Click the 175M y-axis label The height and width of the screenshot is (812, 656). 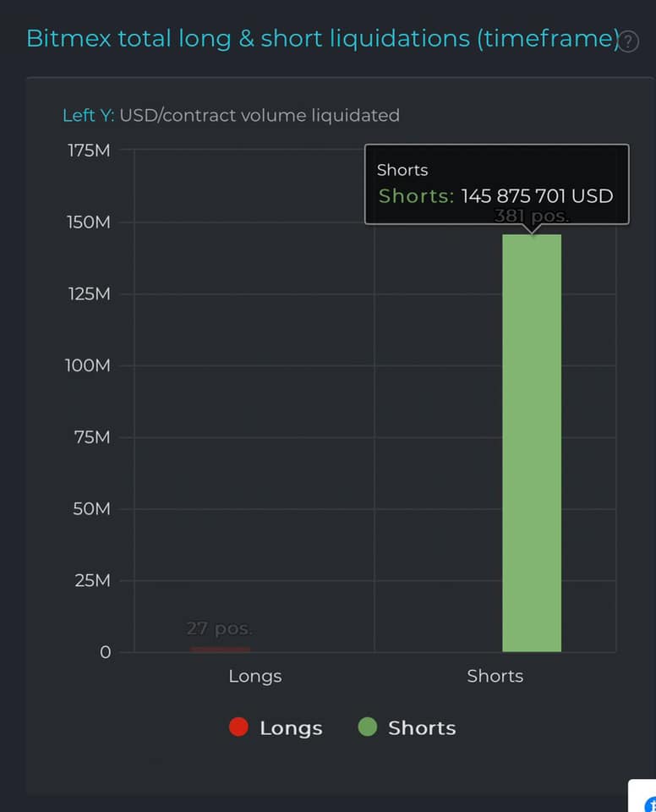pyautogui.click(x=89, y=151)
